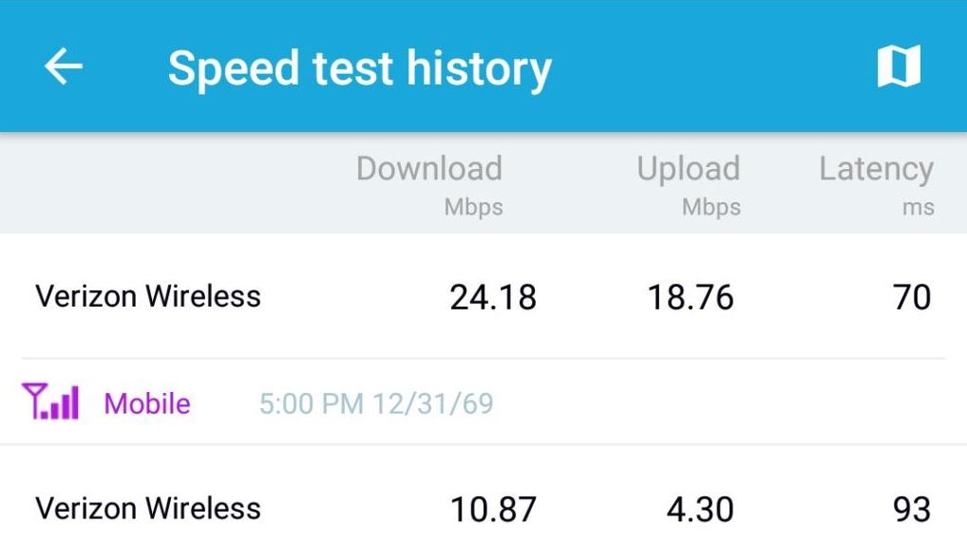Tap the back arrow icon

(x=64, y=66)
